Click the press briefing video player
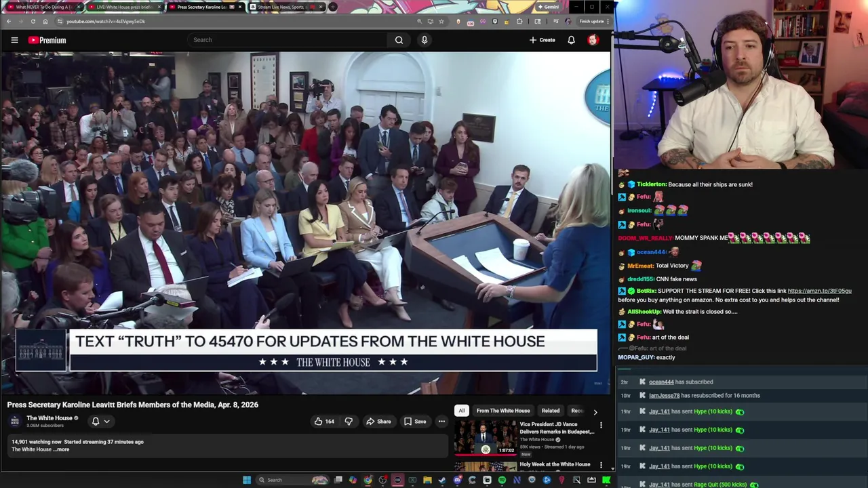This screenshot has height=488, width=868. 305,222
